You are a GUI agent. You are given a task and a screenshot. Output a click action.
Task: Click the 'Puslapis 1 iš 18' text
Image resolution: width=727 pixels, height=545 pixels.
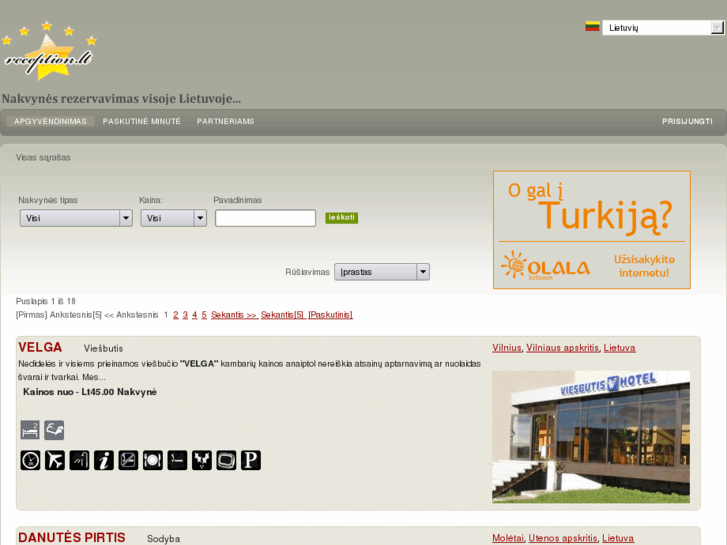[x=45, y=301]
